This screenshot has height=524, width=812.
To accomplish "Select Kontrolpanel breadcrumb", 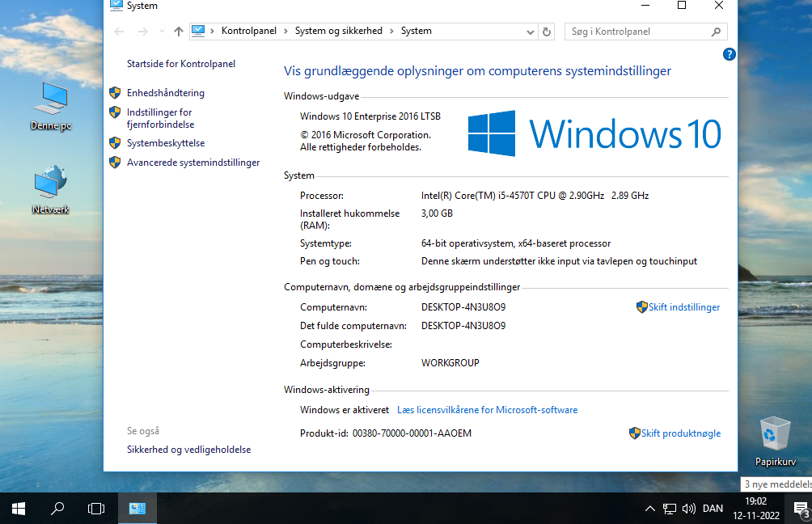I will coord(249,31).
